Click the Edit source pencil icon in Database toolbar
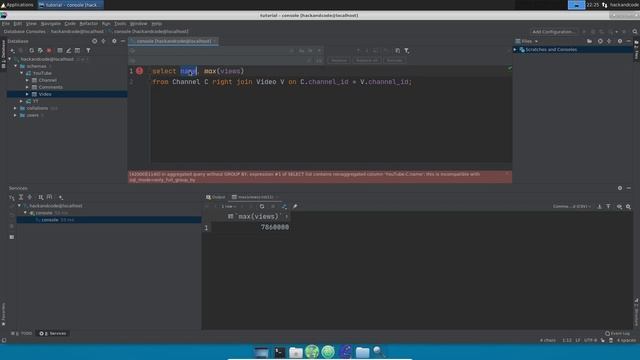 (69, 51)
